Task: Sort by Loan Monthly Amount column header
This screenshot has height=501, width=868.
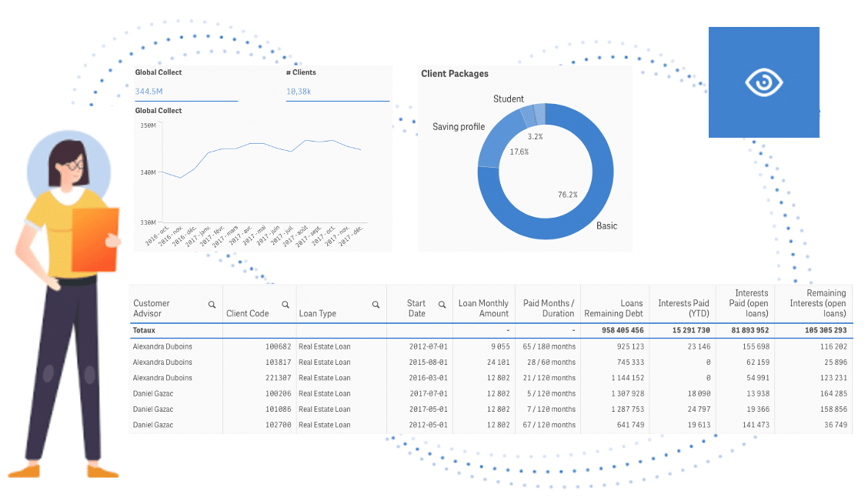Action: point(483,308)
